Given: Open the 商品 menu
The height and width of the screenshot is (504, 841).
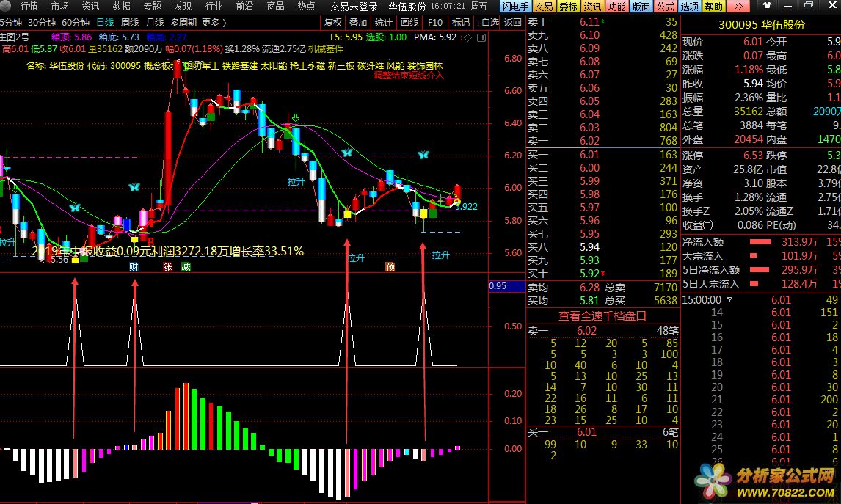Looking at the screenshot, I should pos(276,7).
